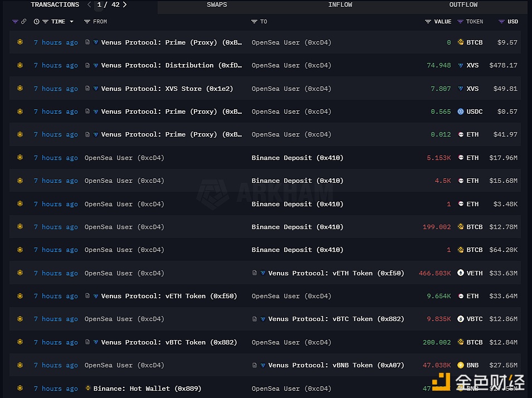Screen dimensions: 532x398
Task: Open Venus Protocol: Distribution (0xfD…) sender
Action: (x=172, y=65)
